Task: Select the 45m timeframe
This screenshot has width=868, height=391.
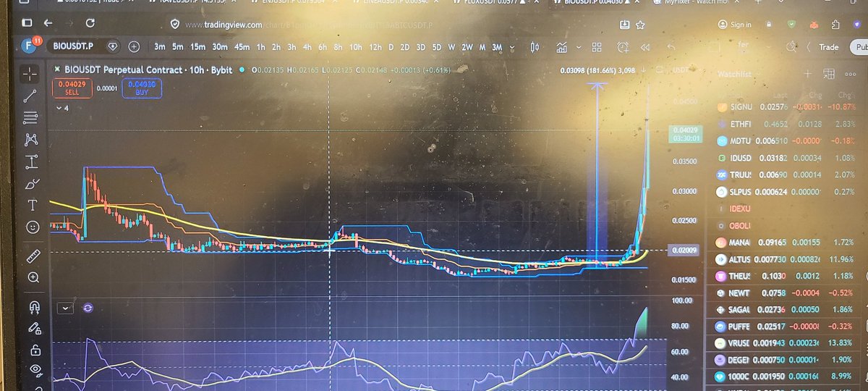Action: [242, 47]
